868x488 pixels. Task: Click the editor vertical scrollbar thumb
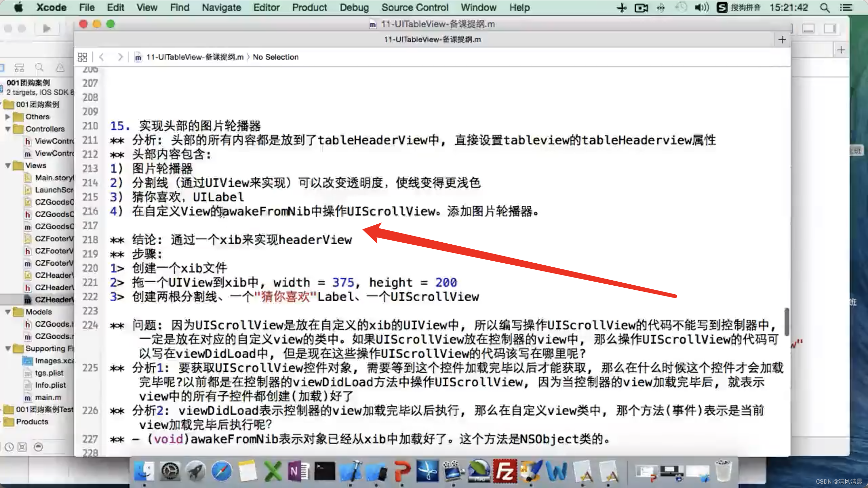(787, 322)
